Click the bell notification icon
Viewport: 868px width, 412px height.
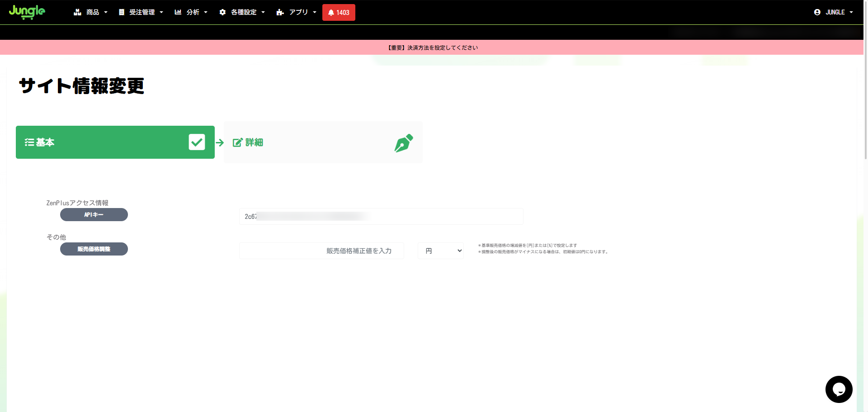coord(331,13)
